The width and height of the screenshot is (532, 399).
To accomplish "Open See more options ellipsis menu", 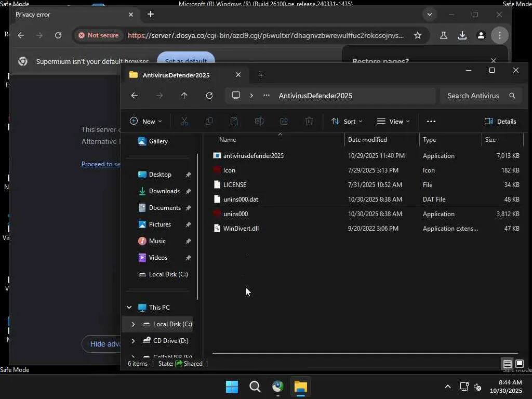I will tap(431, 122).
